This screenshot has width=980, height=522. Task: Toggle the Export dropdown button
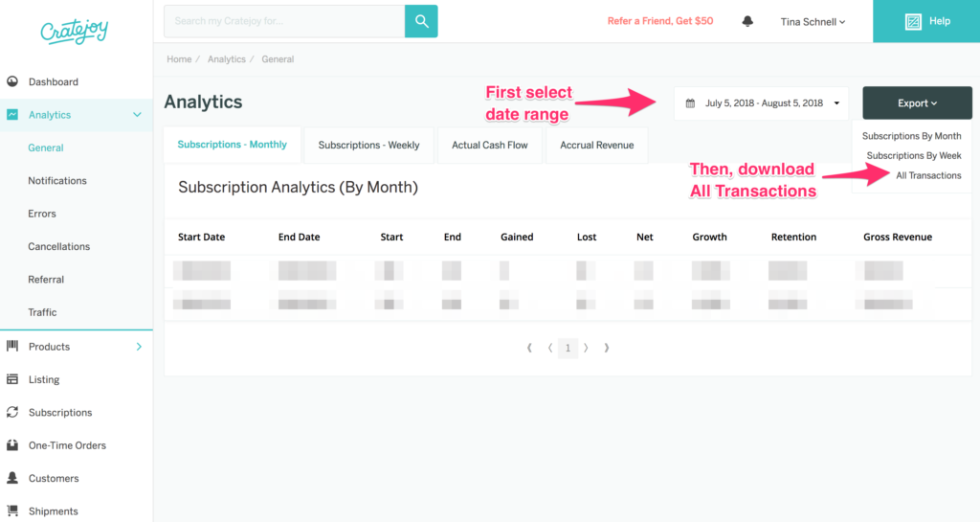(917, 103)
